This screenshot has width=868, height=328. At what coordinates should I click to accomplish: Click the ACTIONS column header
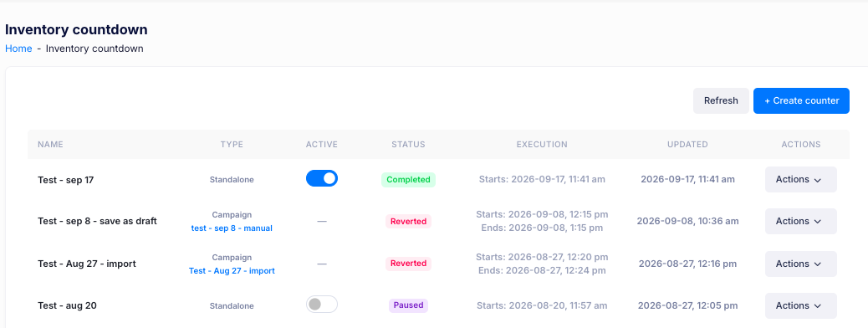pos(801,144)
